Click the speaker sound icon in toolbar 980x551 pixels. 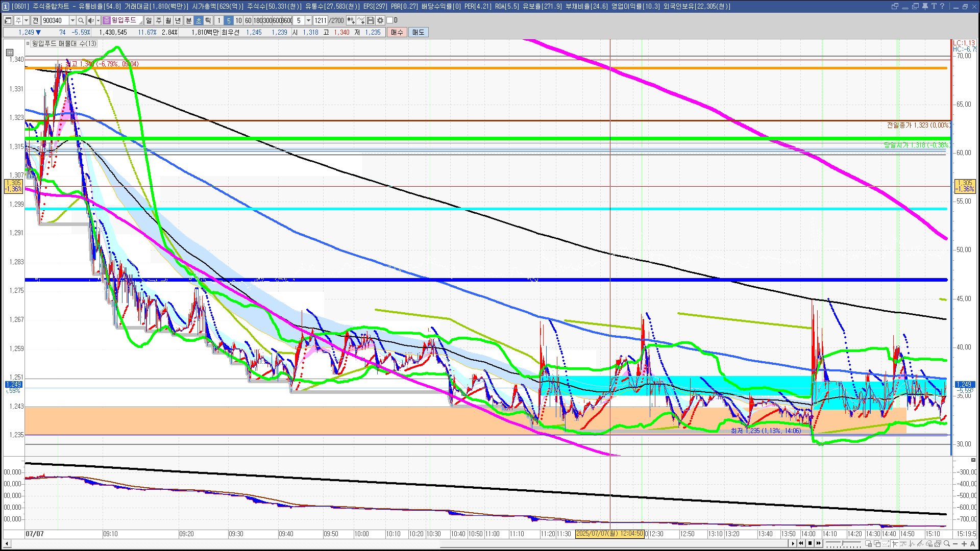pos(91,20)
